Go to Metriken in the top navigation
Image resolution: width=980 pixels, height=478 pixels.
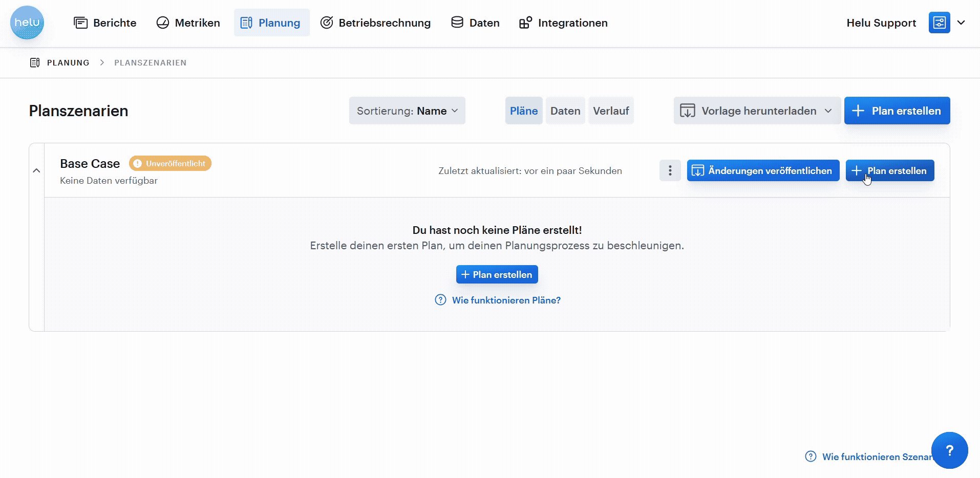[x=188, y=23]
